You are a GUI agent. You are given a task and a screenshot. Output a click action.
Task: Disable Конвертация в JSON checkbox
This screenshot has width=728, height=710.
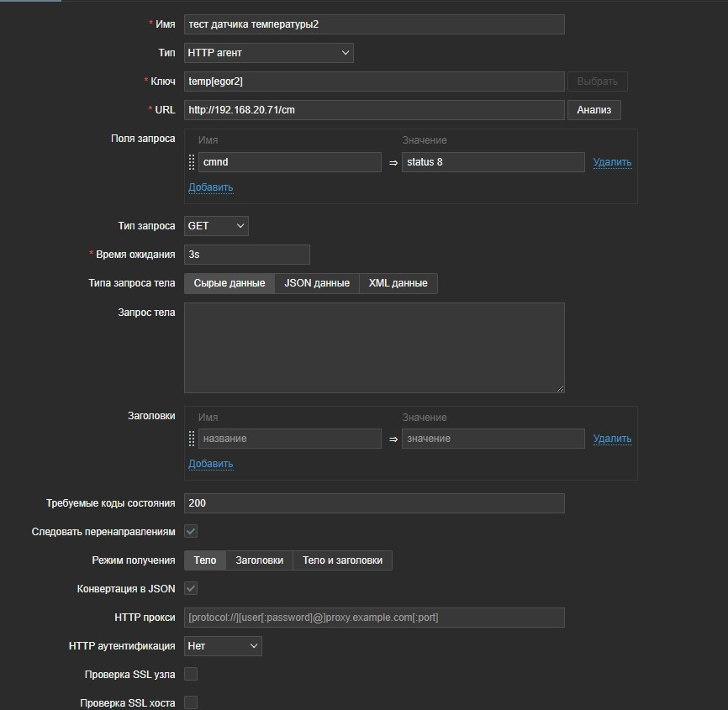coord(191,588)
